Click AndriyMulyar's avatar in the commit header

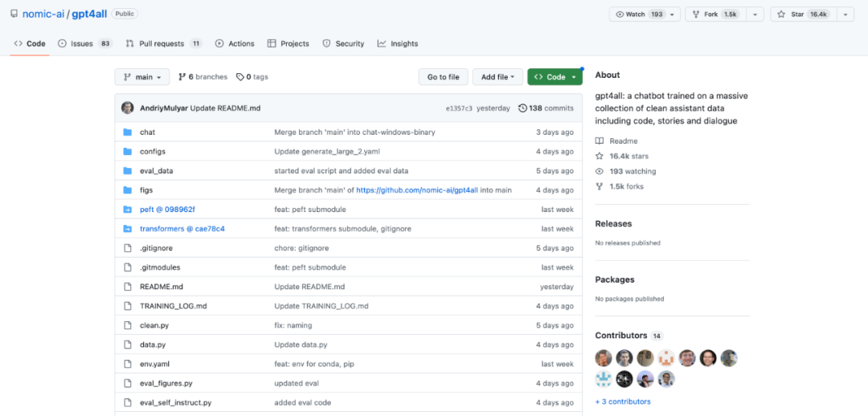tap(128, 108)
